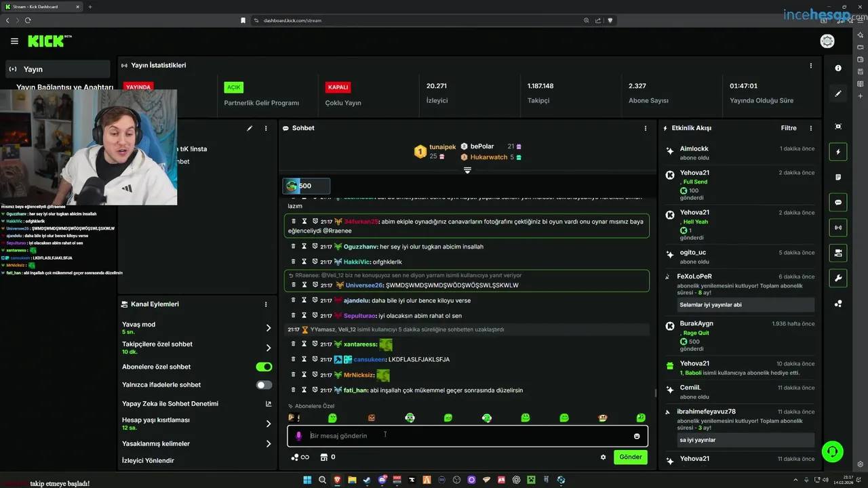868x488 pixels.
Task: Open Minecraft from the taskbar
Action: point(531,480)
